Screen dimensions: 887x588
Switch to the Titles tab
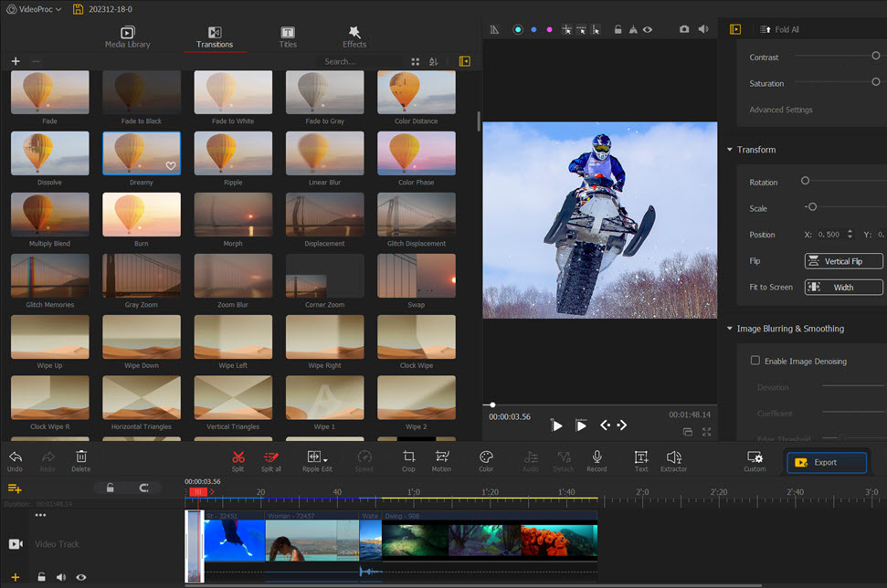[287, 37]
